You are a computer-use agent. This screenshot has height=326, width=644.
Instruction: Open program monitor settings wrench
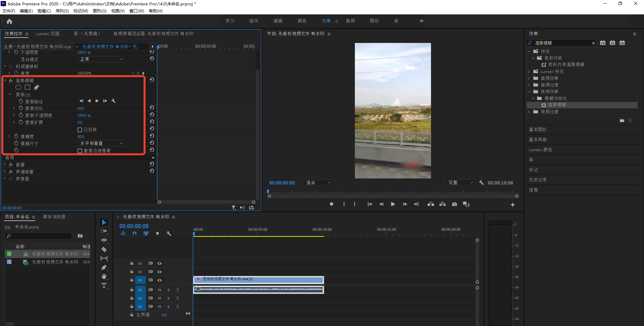[x=481, y=182]
